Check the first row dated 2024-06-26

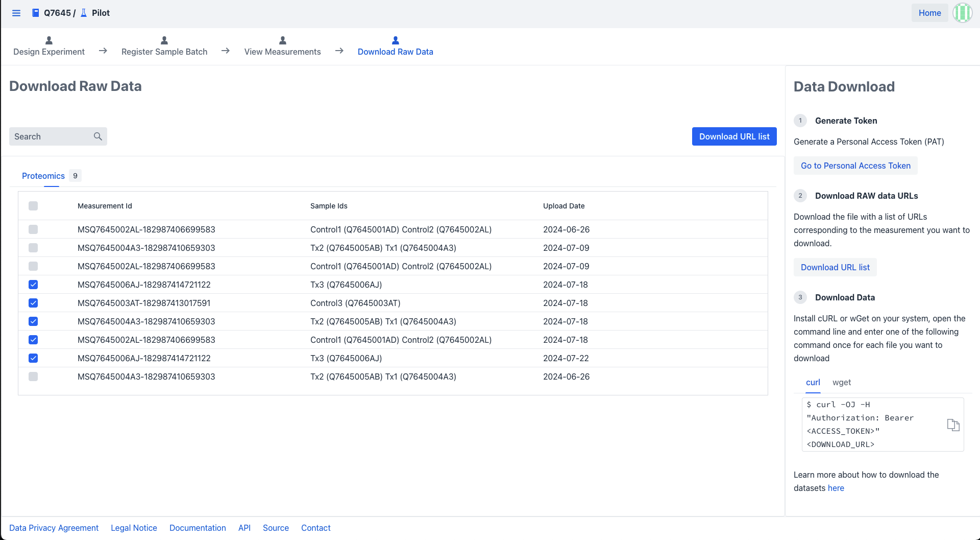click(x=33, y=229)
